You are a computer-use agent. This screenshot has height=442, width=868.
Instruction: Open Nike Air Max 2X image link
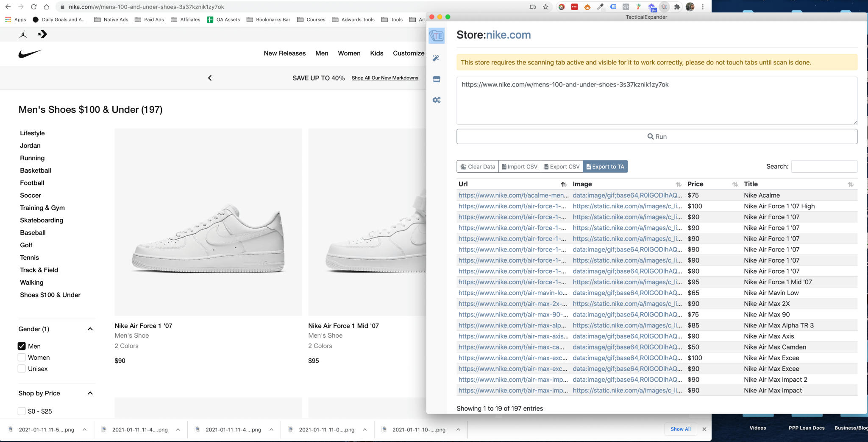click(627, 304)
